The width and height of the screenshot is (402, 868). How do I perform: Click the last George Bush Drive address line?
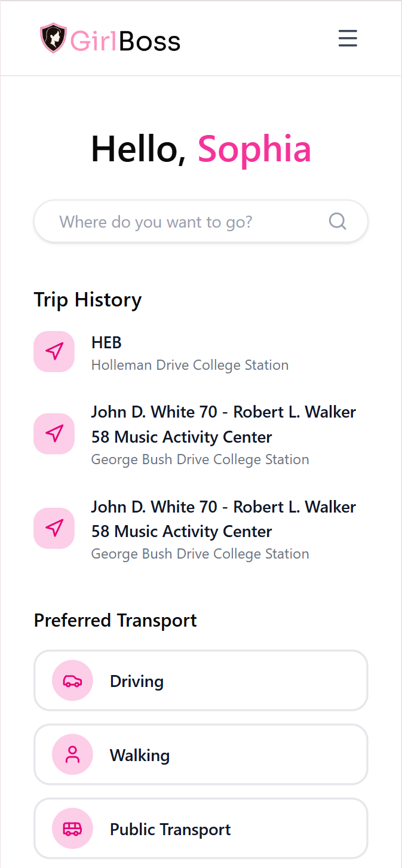[200, 554]
